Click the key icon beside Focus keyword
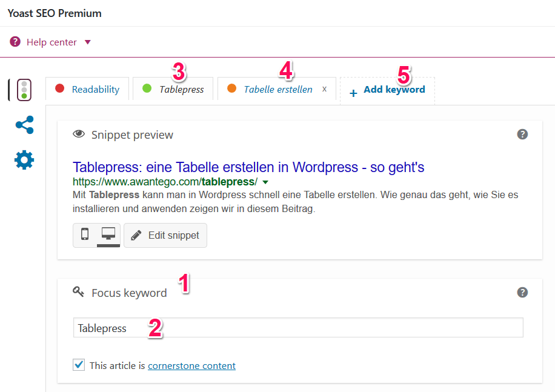555x392 pixels. point(78,292)
